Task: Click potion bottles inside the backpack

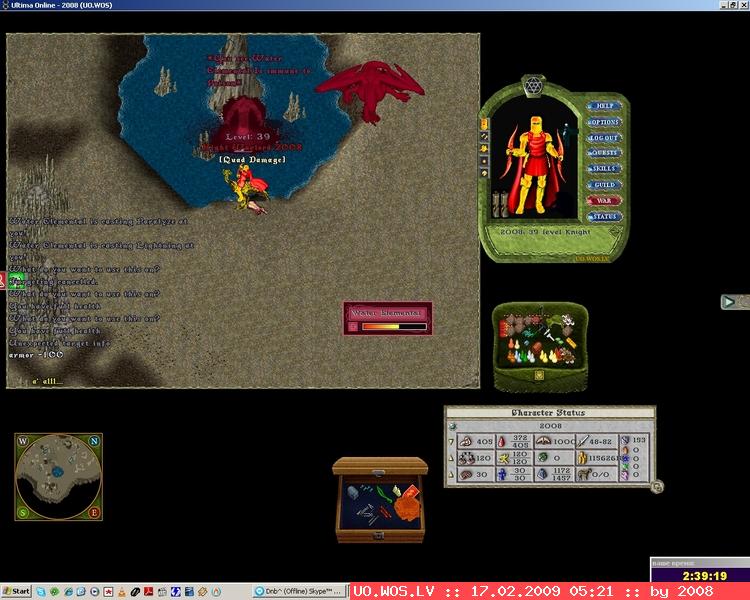Action: tap(531, 356)
